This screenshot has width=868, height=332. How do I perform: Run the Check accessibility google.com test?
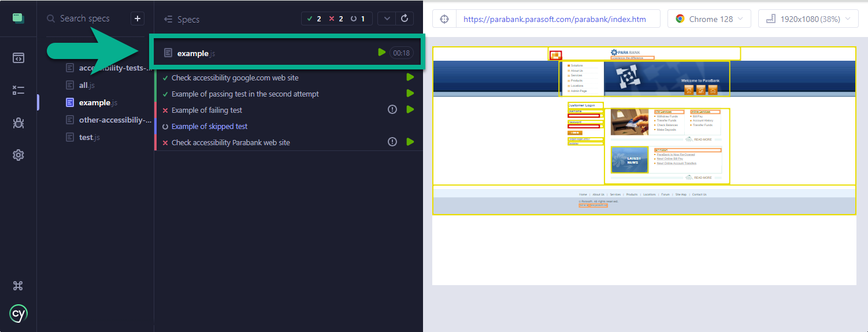[x=410, y=77]
